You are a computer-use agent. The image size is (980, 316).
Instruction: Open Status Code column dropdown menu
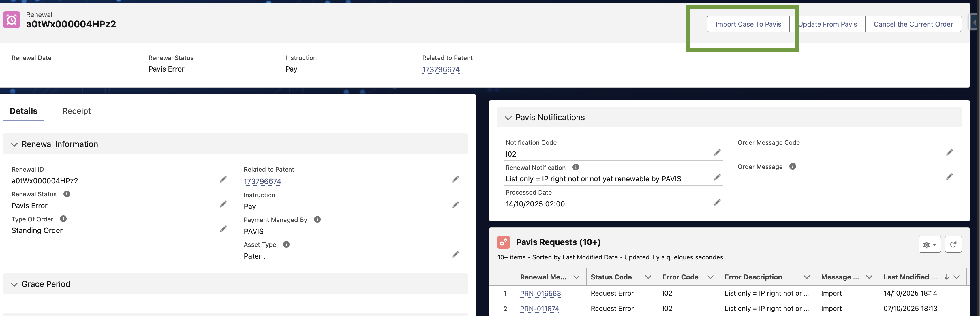point(648,277)
